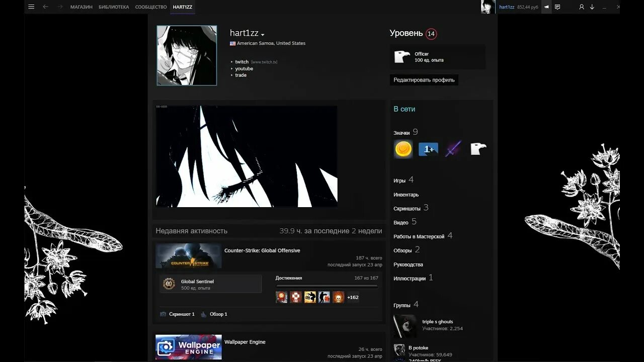Viewport: 644px width, 362px height.
Task: Click Редактировать профиль button
Action: (424, 80)
